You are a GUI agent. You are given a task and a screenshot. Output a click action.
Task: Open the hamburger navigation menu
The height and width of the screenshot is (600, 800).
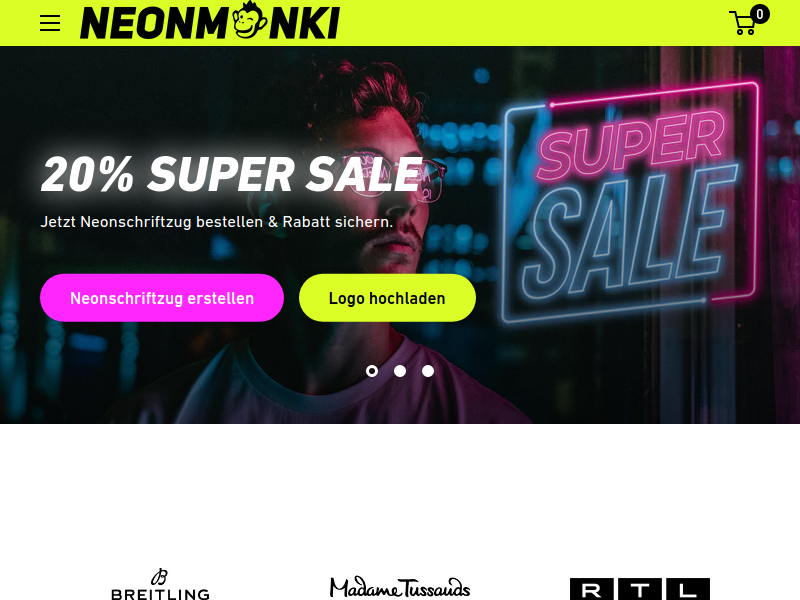coord(50,23)
